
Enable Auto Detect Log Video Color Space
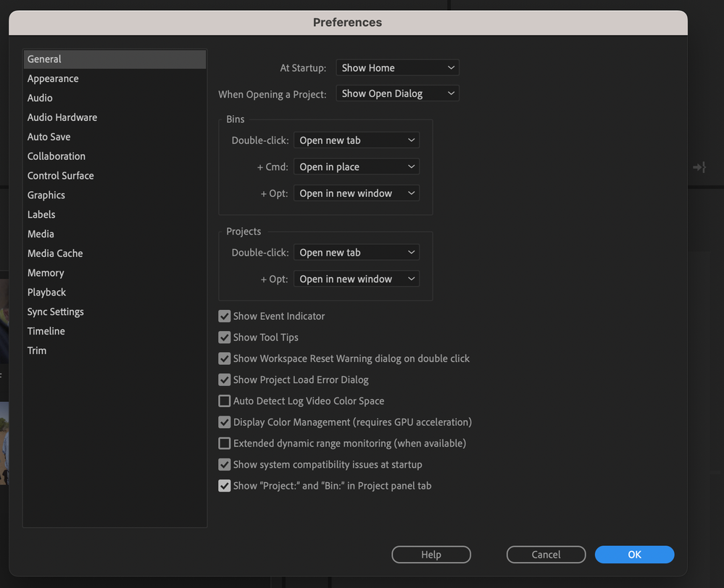coord(225,401)
